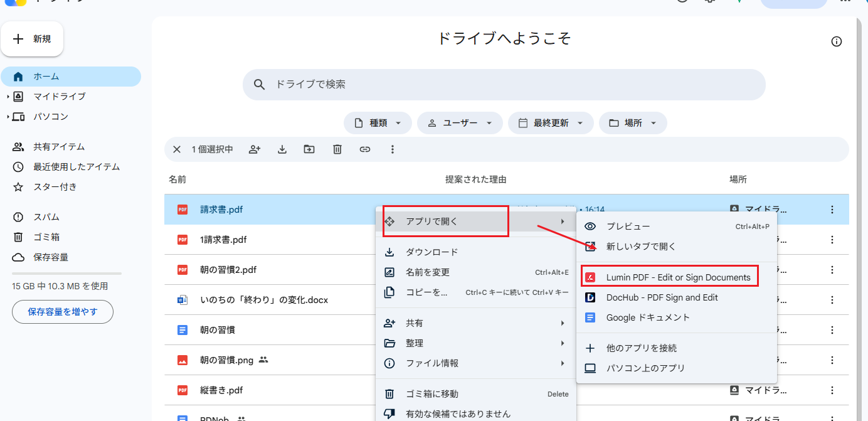Select the 朝の習慣.png file
The height and width of the screenshot is (421, 868).
click(x=226, y=360)
